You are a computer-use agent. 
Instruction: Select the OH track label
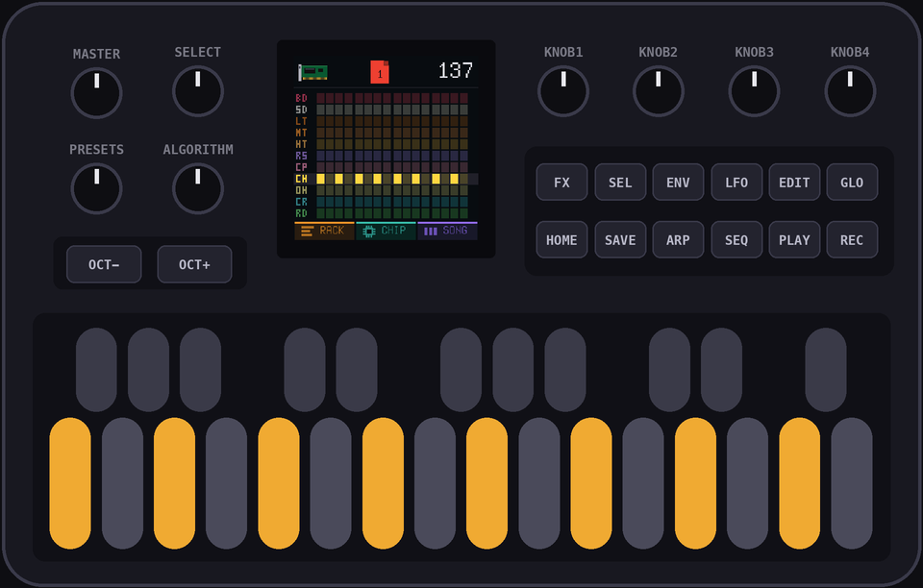click(x=301, y=190)
